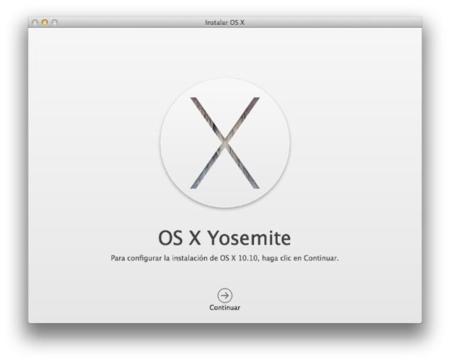Close the Instalar OS X window
Viewport: 450px width, 362px height.
(35, 22)
